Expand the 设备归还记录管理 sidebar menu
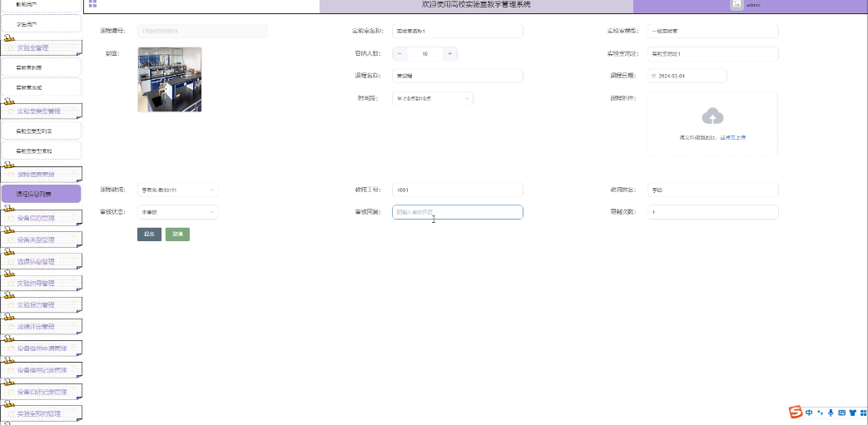Screen dimensions: 868x425 point(42,392)
